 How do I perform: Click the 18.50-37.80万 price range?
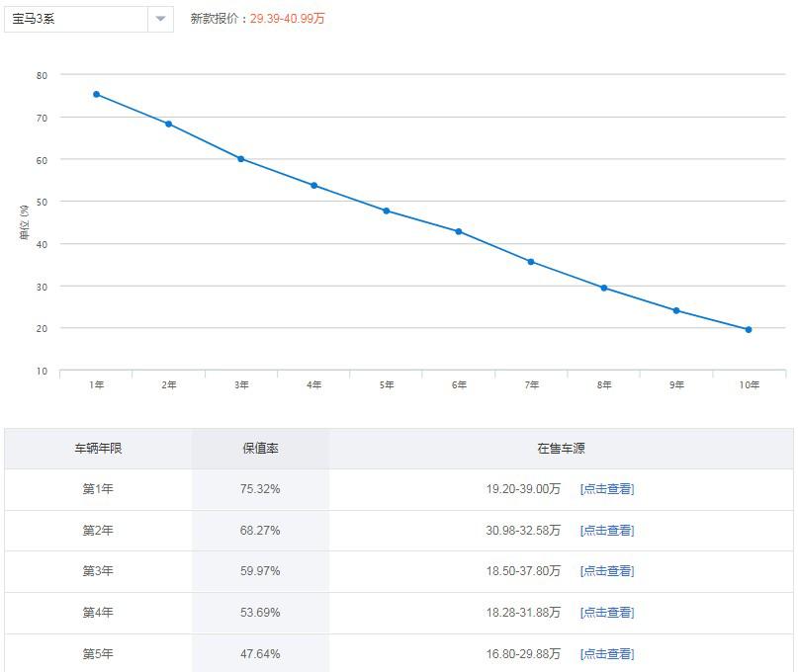[523, 571]
